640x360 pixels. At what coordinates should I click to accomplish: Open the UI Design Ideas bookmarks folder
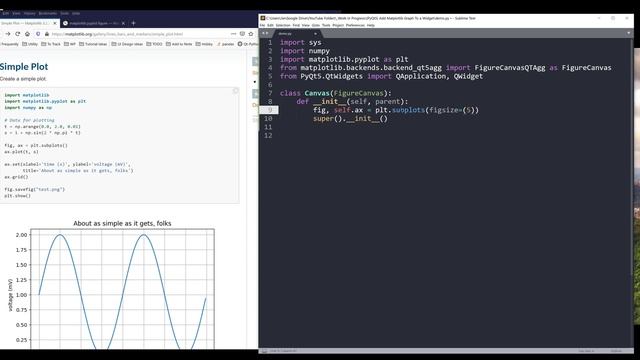[x=127, y=44]
